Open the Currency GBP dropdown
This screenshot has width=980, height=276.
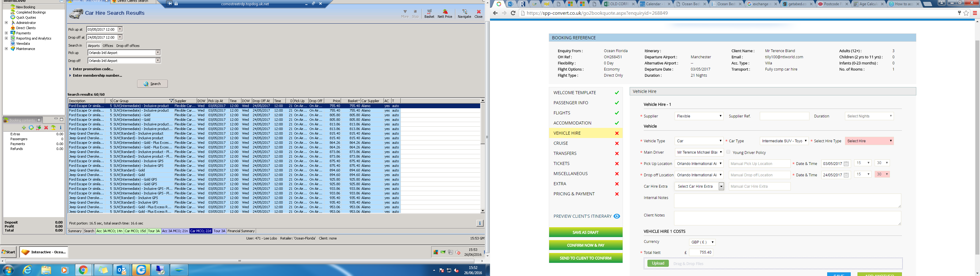[702, 243]
